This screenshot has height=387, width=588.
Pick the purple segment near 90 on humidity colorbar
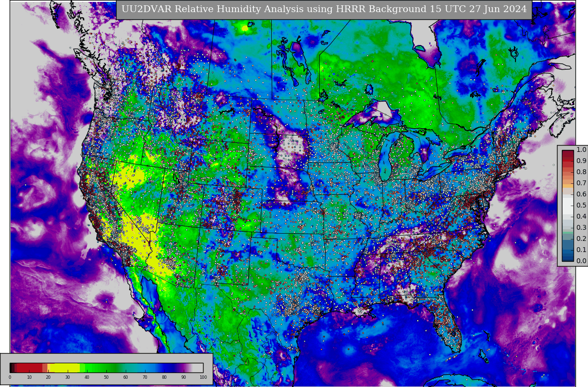[183, 368]
